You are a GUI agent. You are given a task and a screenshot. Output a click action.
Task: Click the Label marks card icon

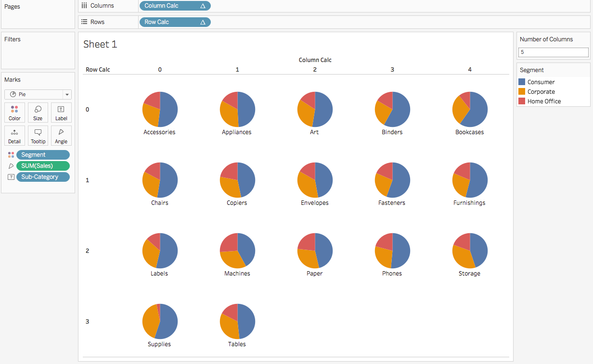tap(61, 112)
